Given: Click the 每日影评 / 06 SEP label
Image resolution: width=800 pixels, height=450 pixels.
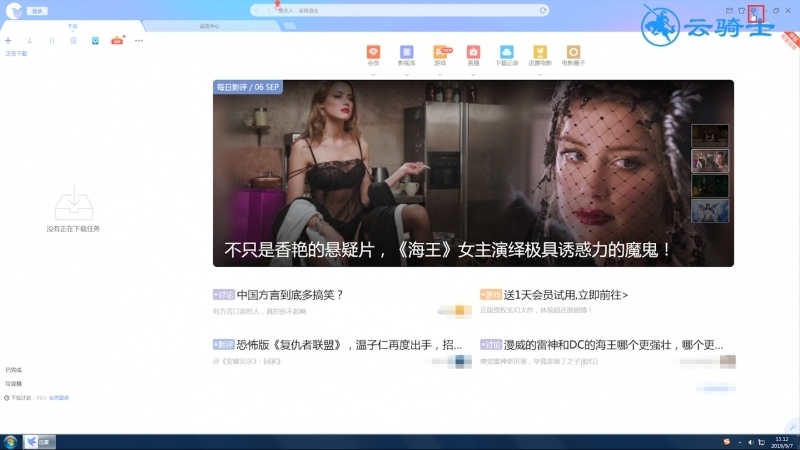Looking at the screenshot, I should pyautogui.click(x=248, y=87).
